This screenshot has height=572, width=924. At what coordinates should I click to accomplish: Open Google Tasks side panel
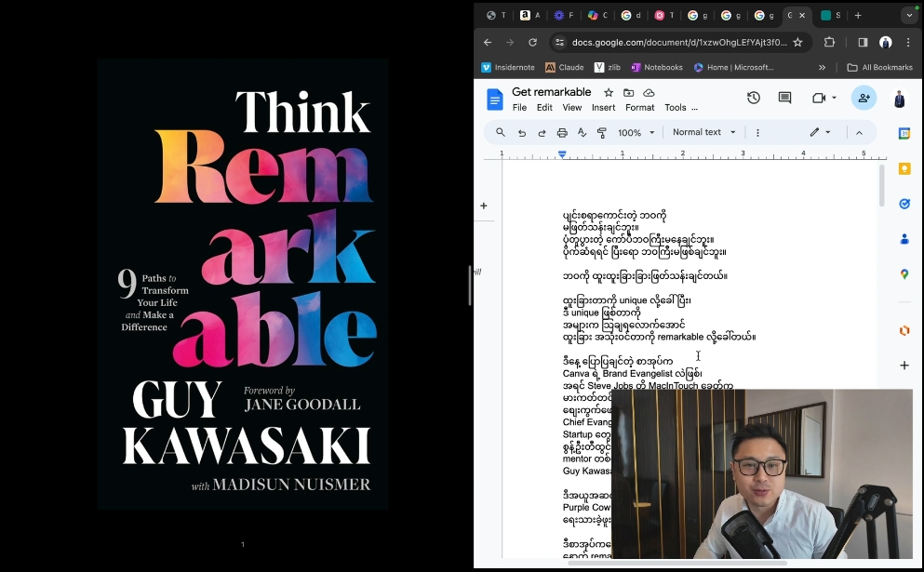click(904, 204)
